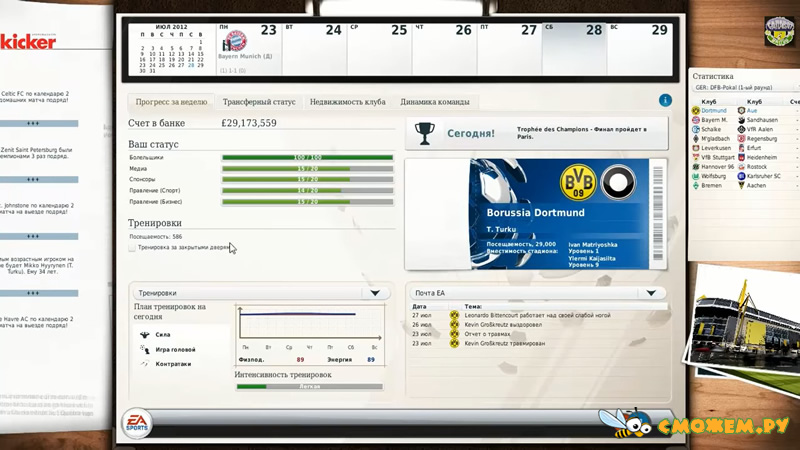Enable Тренировка за закрытыми дверями checkbox
Viewport: 800px width, 450px height.
[x=132, y=247]
